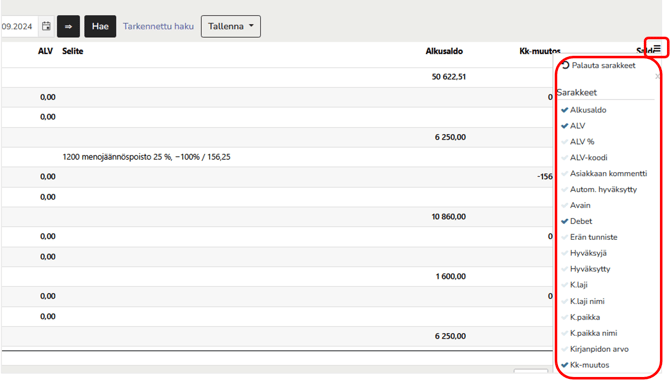Enable the K.paikka nimi column
This screenshot has height=381, width=670.
click(x=589, y=333)
